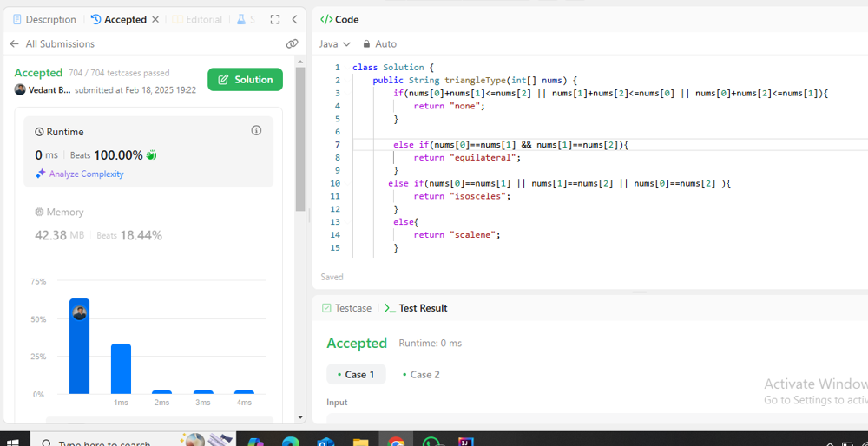Open the Vedant B... user profile avatar
The image size is (868, 446).
click(x=20, y=89)
